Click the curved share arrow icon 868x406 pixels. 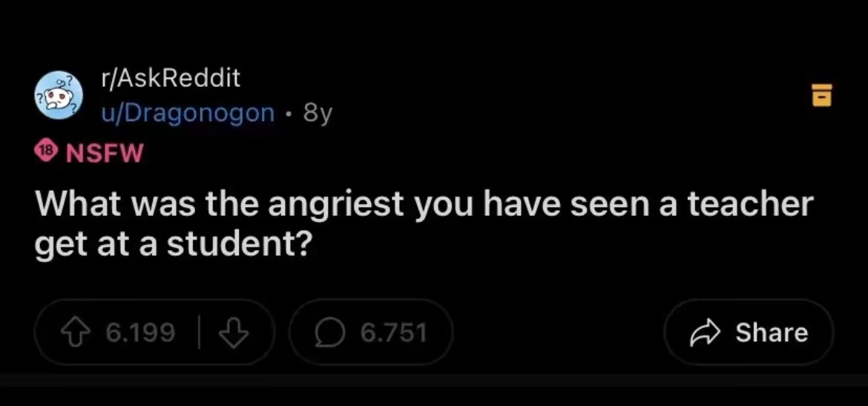706,333
